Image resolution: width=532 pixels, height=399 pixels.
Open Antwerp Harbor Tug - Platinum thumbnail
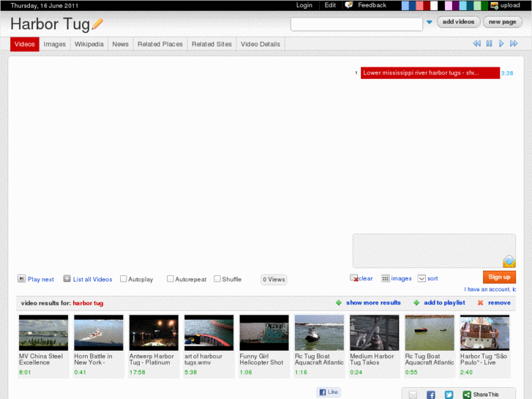pos(154,332)
